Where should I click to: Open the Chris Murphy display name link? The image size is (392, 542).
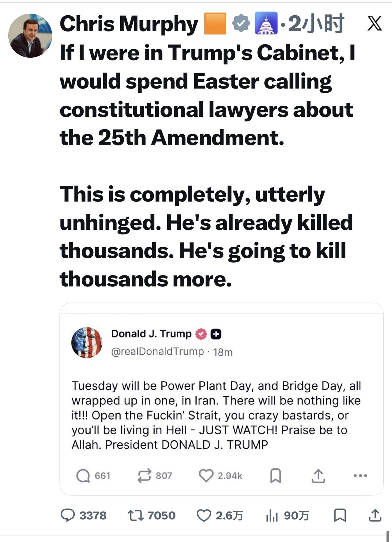pyautogui.click(x=129, y=24)
